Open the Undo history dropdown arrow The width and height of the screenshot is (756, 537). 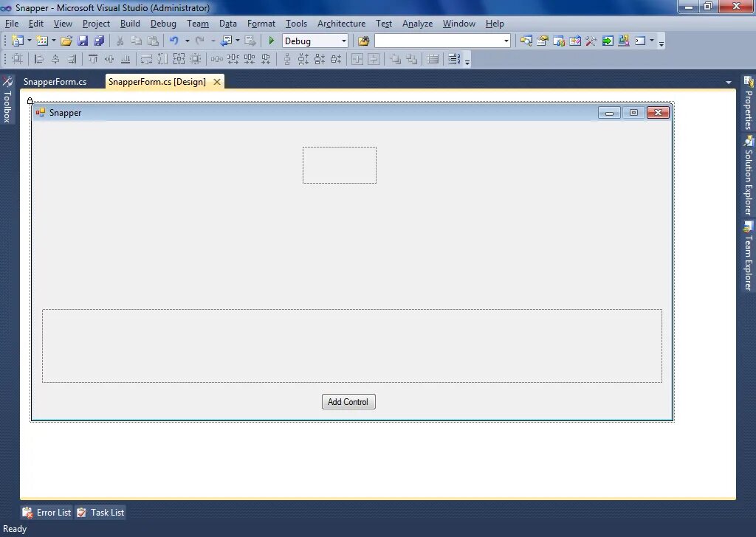[187, 41]
